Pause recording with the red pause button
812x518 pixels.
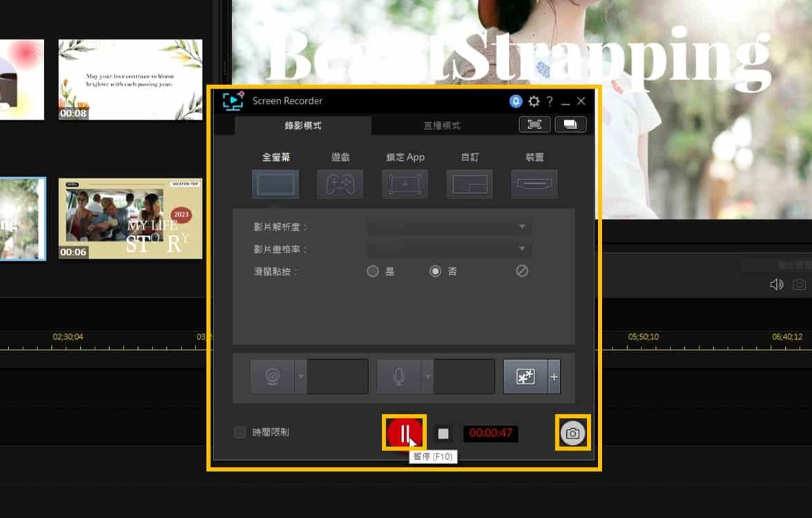pyautogui.click(x=405, y=432)
